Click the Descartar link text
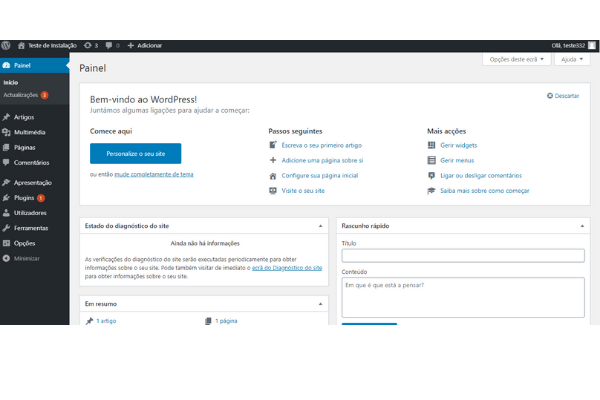The height and width of the screenshot is (400, 600). click(x=567, y=96)
